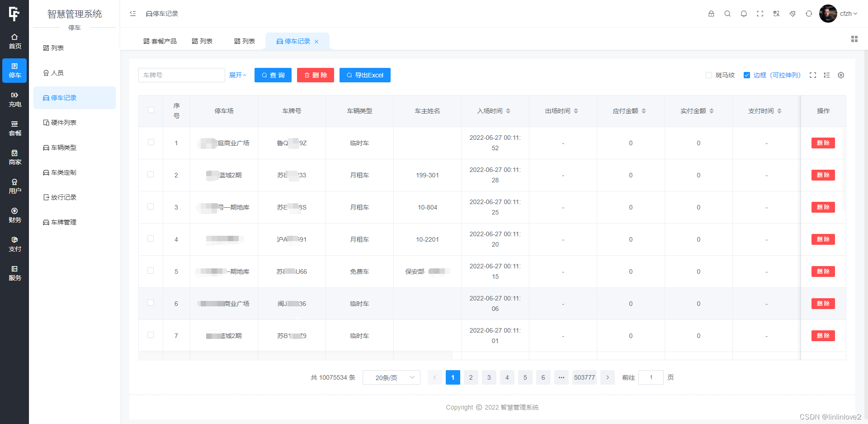
Task: Open 车辆类型 menu item
Action: coord(75,148)
